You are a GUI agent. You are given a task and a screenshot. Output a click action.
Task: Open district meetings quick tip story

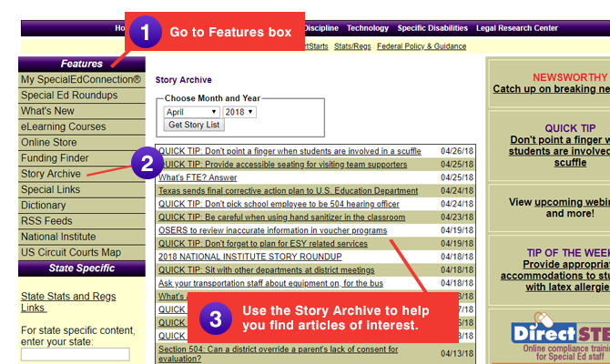point(266,270)
